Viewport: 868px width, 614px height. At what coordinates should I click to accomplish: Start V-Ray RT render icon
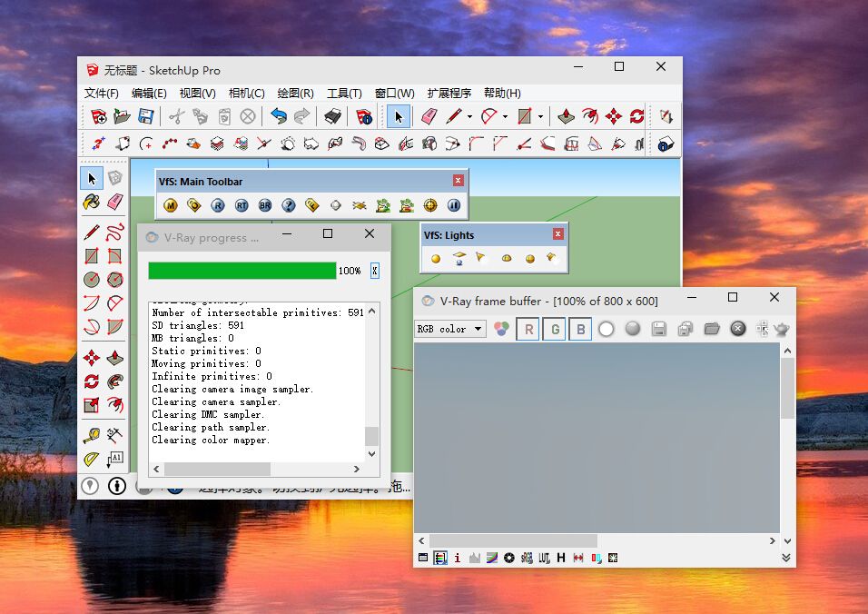point(242,205)
